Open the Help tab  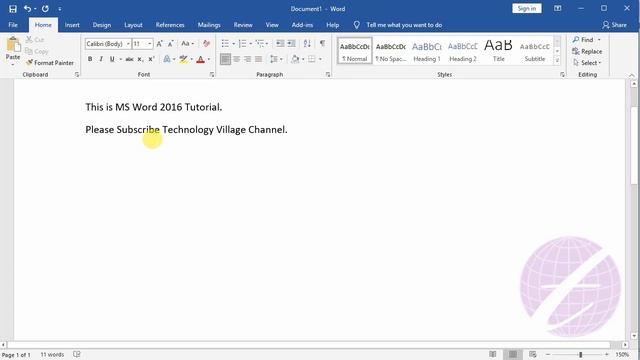[333, 25]
